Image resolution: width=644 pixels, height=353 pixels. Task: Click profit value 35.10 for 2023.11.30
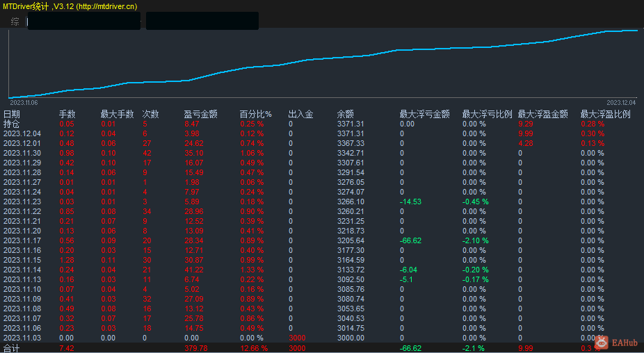pyautogui.click(x=194, y=153)
